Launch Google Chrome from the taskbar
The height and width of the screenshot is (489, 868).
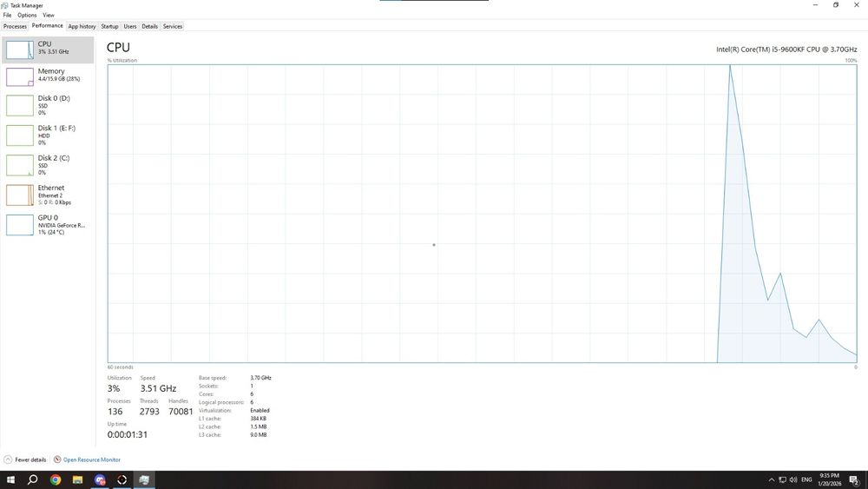click(56, 479)
